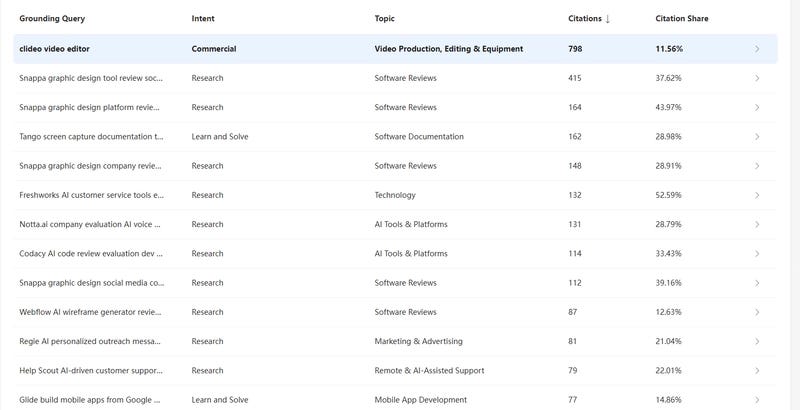Open the chevron for the 415 citations row
800x410 pixels.
pyautogui.click(x=757, y=78)
